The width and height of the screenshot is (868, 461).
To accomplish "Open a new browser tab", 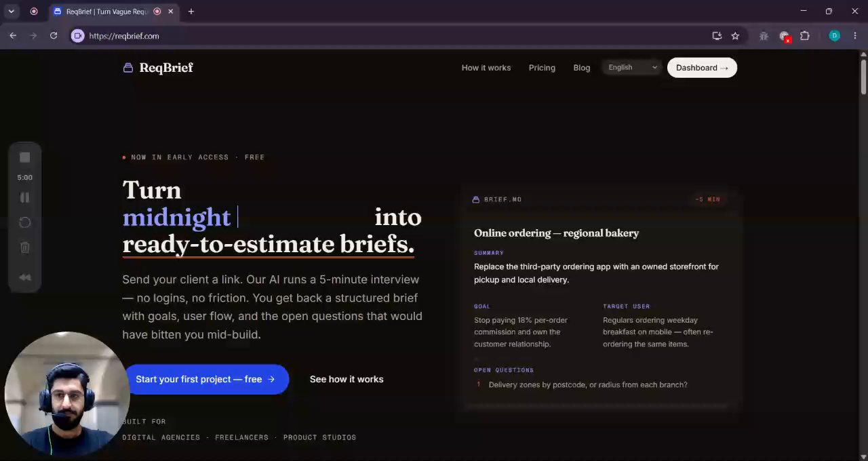I will 191,12.
